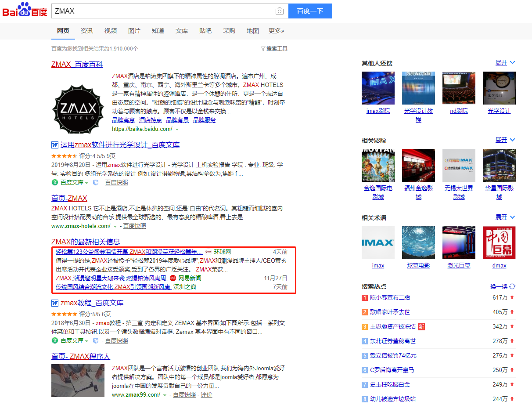Expand arrow after 百度文库 under zmax教程 result
Viewport: 532px width, 405px height.
coord(87,341)
